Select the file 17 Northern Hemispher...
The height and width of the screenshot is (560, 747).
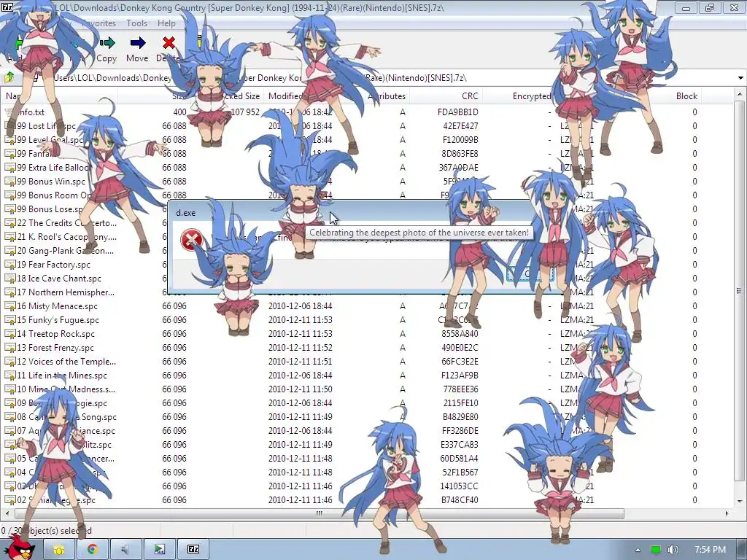coord(66,292)
